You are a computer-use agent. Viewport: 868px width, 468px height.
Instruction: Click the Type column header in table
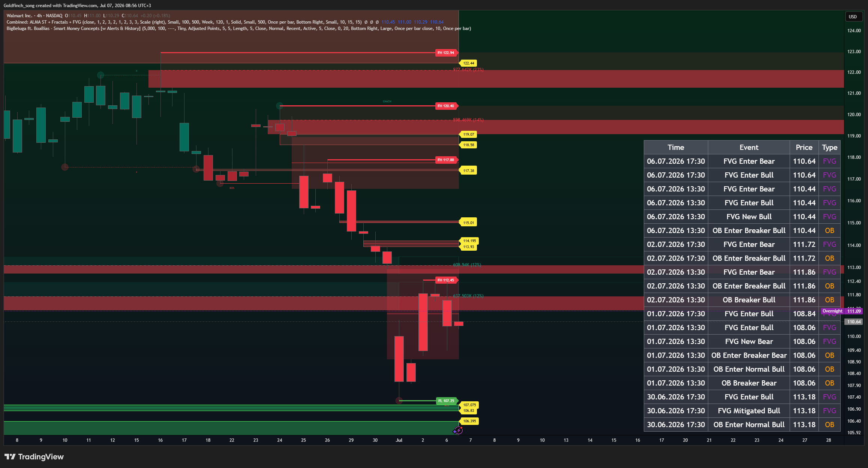coord(830,148)
